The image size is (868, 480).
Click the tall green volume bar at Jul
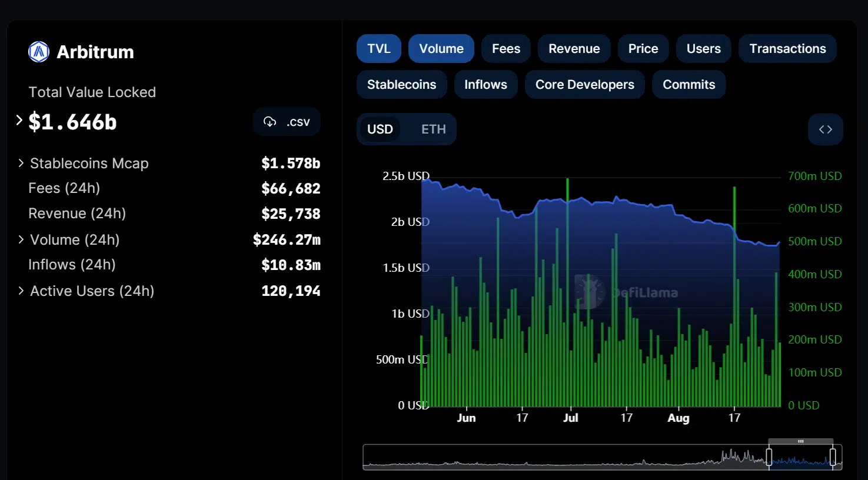568,292
